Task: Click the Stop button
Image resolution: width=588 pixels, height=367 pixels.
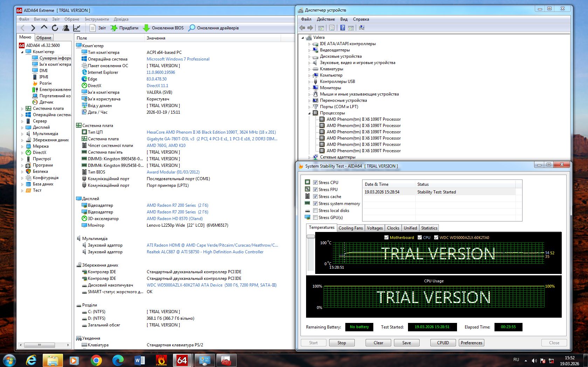Action: [341, 343]
